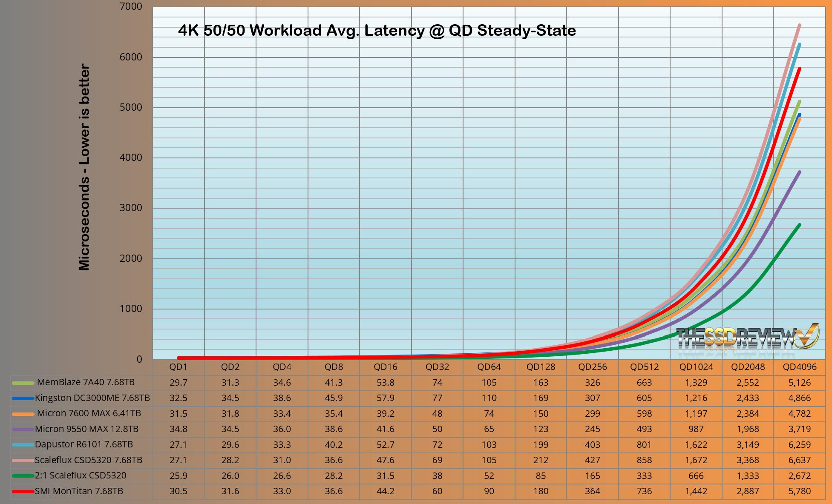Click the 6,637 value in Scaleflux row

coord(799,460)
